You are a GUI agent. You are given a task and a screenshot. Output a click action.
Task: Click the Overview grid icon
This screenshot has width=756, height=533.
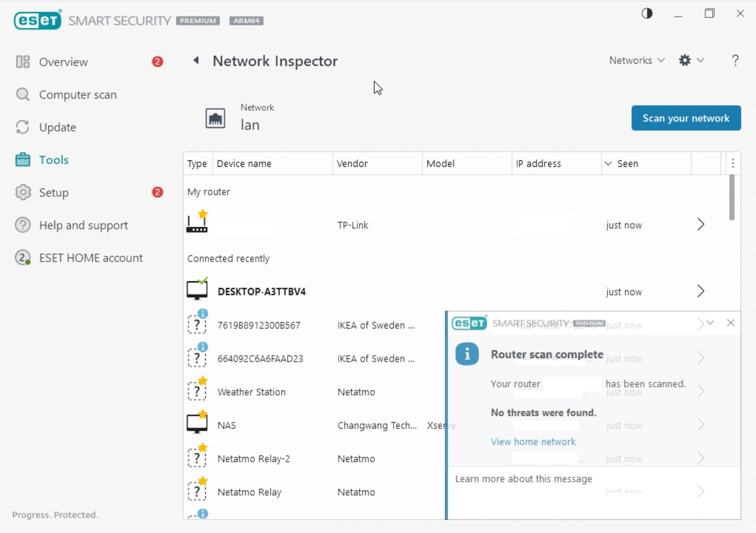pos(23,62)
